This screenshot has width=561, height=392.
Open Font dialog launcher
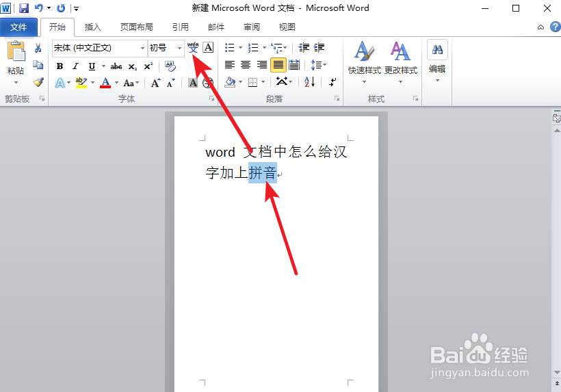(211, 99)
